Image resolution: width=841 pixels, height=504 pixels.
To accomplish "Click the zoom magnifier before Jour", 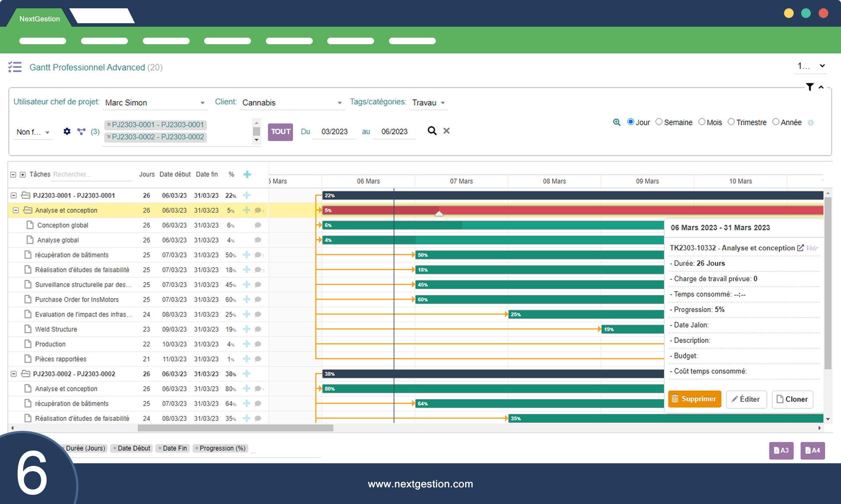I will pyautogui.click(x=617, y=122).
